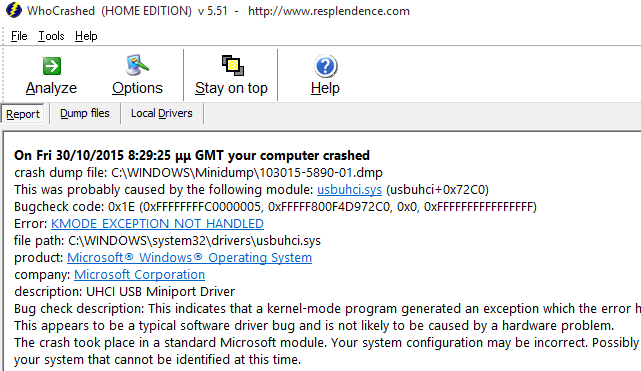
Task: Follow the KMODE_EXCEPTION_NOT_HANDLED link
Action: coord(157,223)
